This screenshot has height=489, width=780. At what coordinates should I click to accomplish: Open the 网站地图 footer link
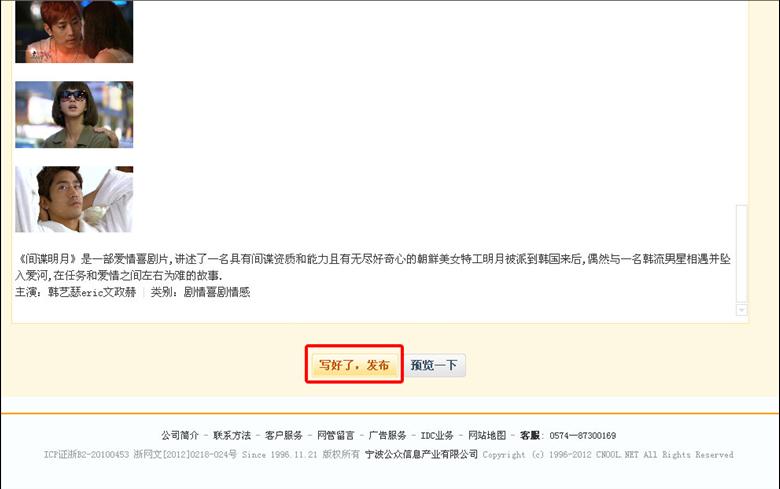pyautogui.click(x=487, y=435)
